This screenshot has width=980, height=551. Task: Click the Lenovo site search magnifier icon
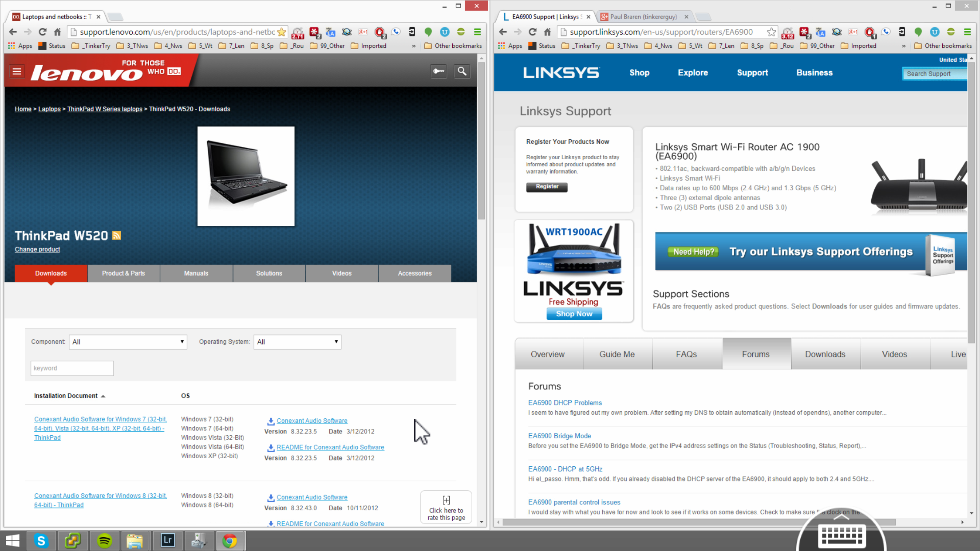pyautogui.click(x=462, y=71)
